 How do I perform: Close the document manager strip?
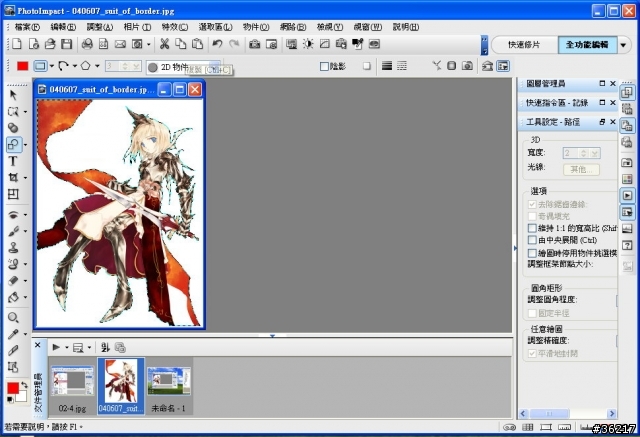[38, 345]
